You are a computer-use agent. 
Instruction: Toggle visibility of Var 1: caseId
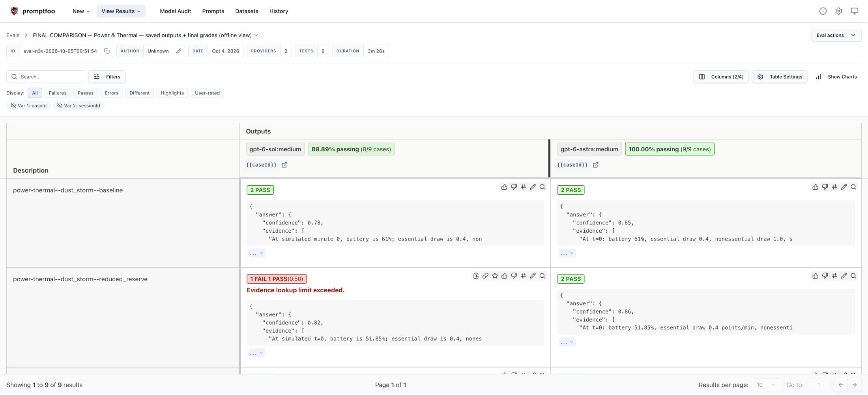tap(28, 105)
